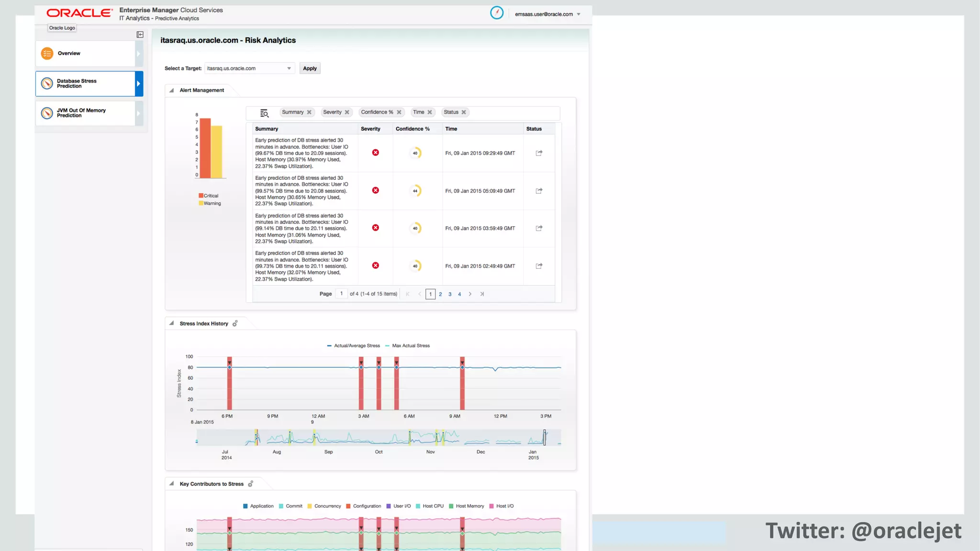
Task: Click the link icon next to Stress Index History
Action: (x=235, y=324)
